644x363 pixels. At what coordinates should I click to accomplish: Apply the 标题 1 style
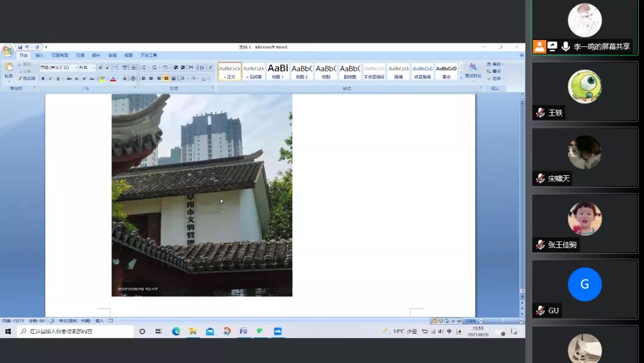277,71
